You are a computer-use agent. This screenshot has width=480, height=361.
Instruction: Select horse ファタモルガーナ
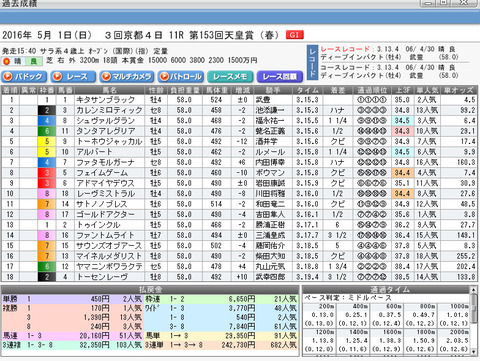click(105, 162)
